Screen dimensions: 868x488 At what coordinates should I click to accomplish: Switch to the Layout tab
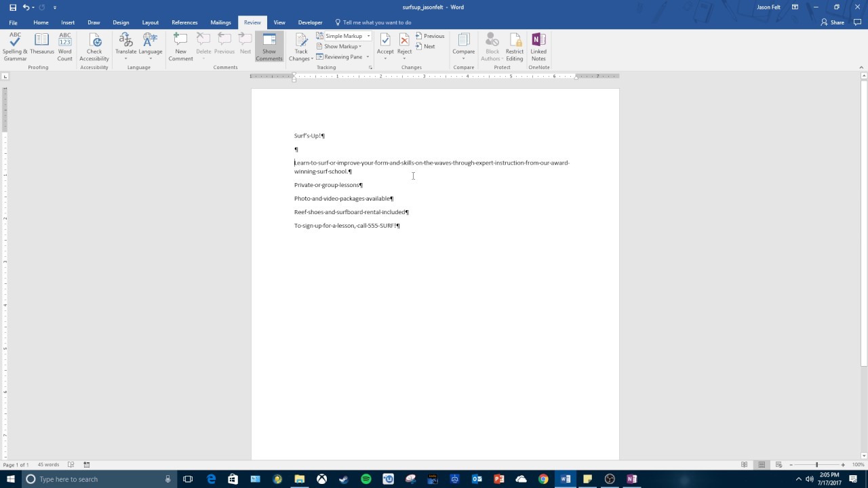[x=150, y=22]
